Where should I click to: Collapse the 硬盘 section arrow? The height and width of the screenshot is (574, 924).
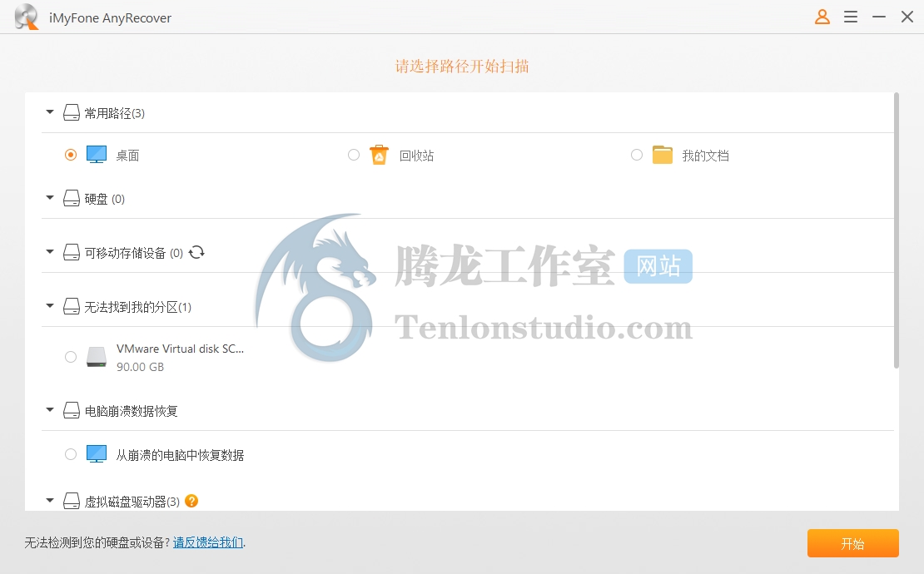(50, 198)
